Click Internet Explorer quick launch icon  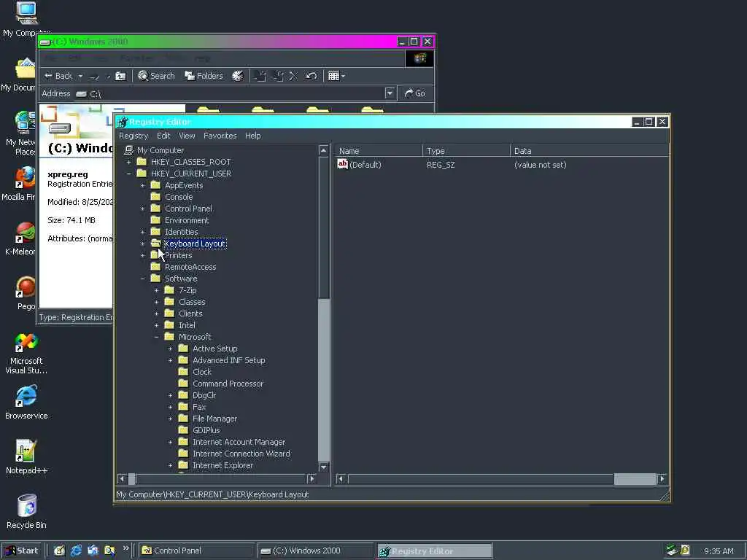coord(76,551)
